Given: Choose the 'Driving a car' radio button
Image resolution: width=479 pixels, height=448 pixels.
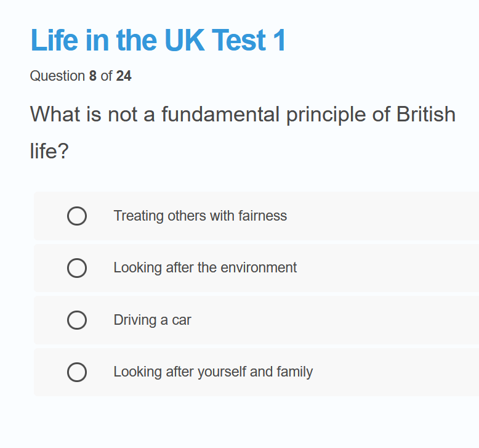Looking at the screenshot, I should click(x=77, y=320).
